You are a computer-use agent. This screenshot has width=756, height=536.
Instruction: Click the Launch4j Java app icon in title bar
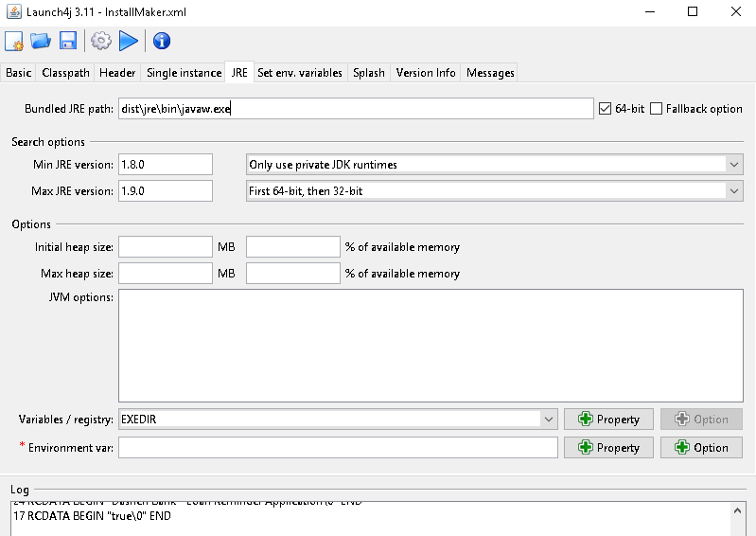point(14,11)
